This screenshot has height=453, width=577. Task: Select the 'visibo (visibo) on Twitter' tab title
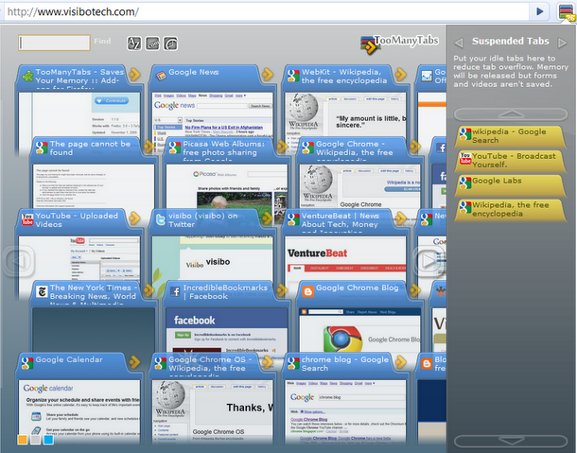click(x=203, y=220)
